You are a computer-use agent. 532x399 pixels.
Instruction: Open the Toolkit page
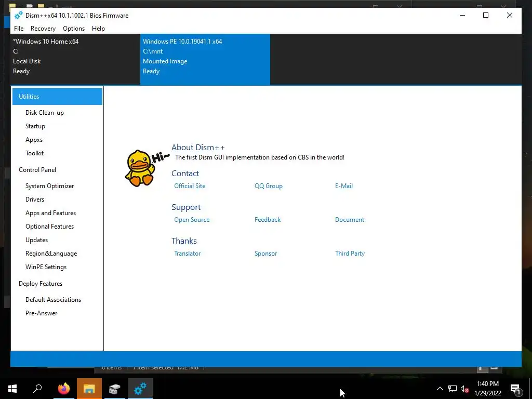tap(35, 153)
